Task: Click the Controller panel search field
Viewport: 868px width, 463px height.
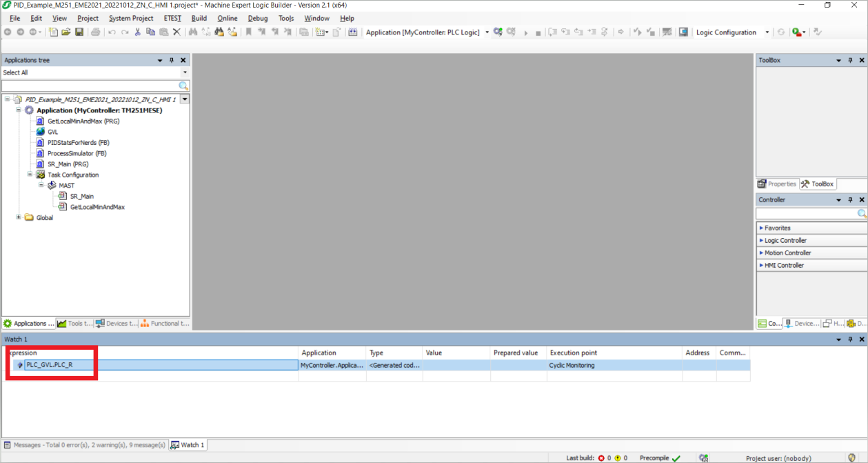Action: (x=807, y=214)
